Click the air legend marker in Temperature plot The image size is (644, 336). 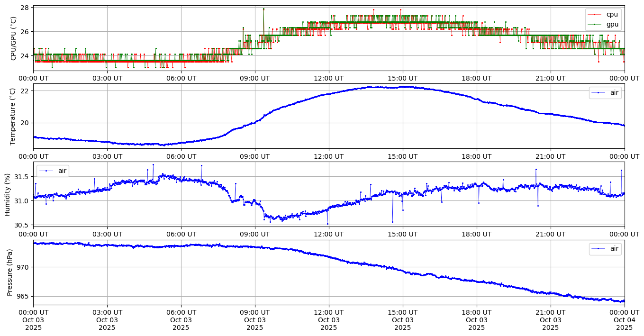click(599, 92)
